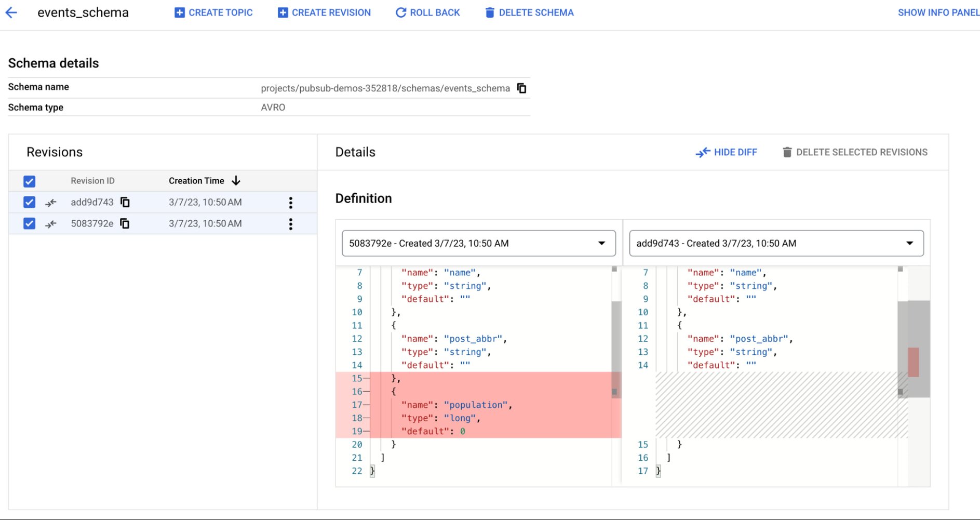Select the add9d743 revision ID text

(92, 202)
